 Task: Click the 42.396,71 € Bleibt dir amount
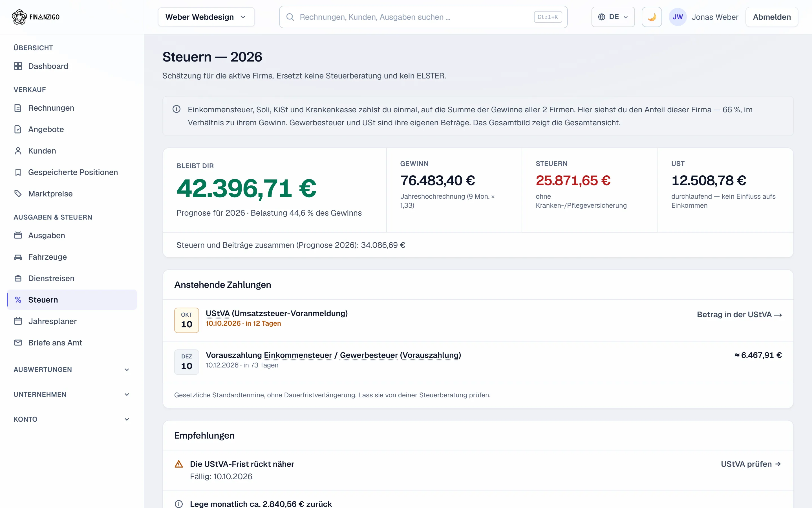(x=247, y=188)
